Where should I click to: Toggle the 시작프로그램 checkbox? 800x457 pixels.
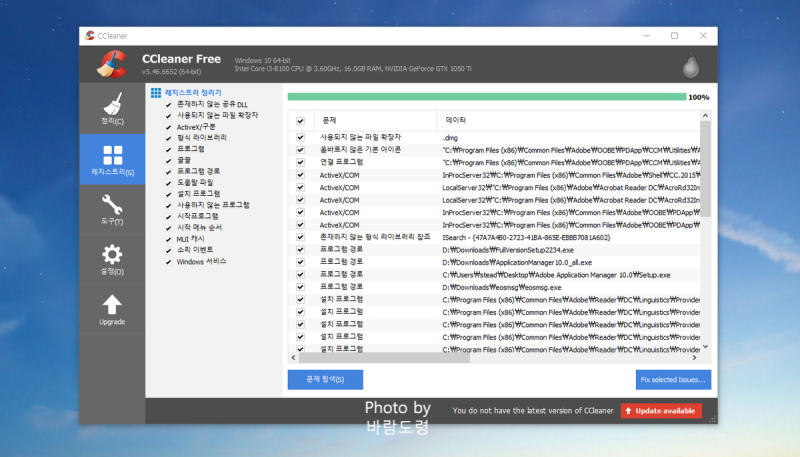[168, 217]
